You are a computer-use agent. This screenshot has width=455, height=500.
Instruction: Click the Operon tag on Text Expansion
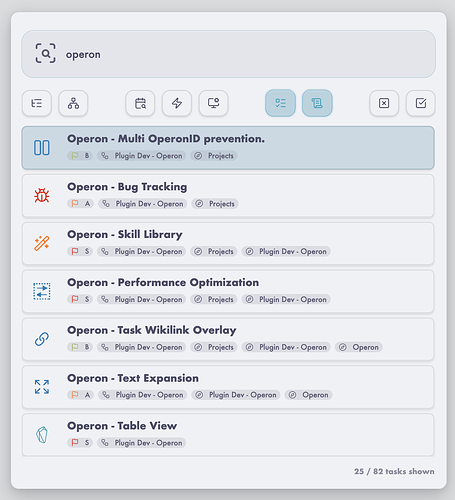click(309, 395)
